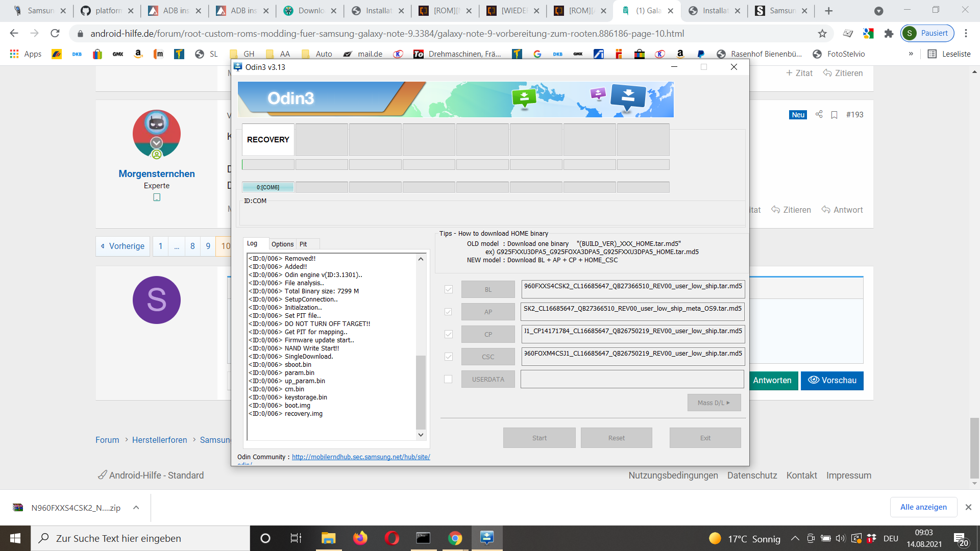Click Morgensternchen avatar image
Image resolution: width=980 pixels, height=551 pixels.
coord(157,134)
